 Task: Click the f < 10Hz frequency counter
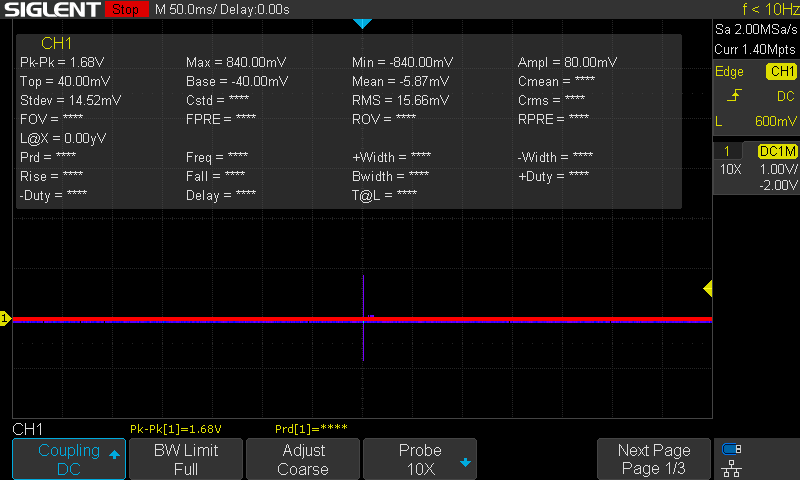[x=770, y=9]
